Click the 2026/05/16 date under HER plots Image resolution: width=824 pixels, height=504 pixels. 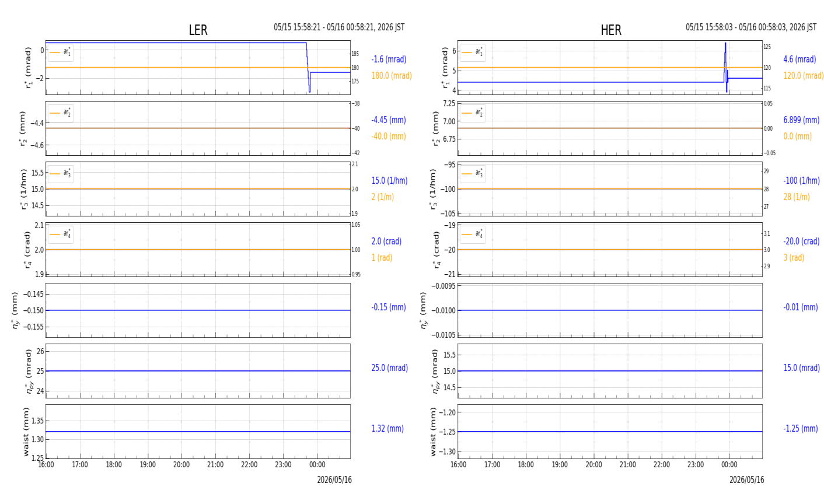point(746,480)
